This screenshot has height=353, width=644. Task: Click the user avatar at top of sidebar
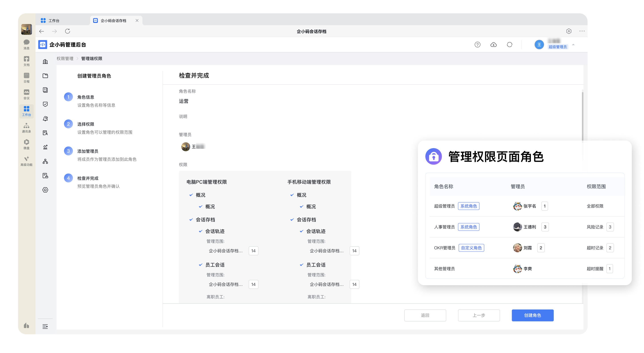click(x=26, y=29)
